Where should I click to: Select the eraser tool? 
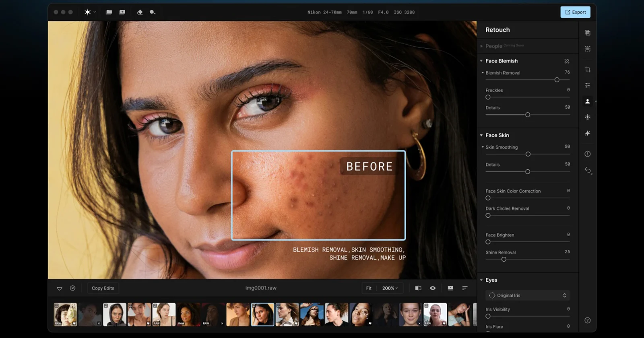pos(140,12)
